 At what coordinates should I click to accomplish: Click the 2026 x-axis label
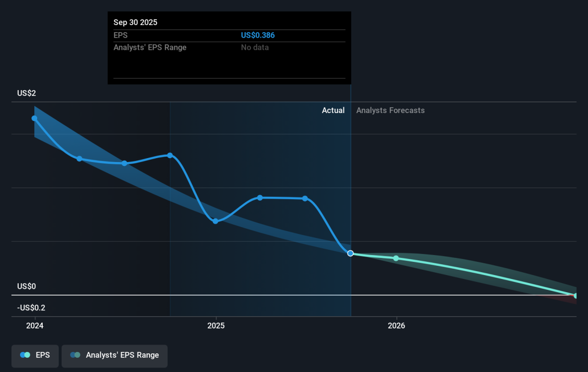(396, 325)
